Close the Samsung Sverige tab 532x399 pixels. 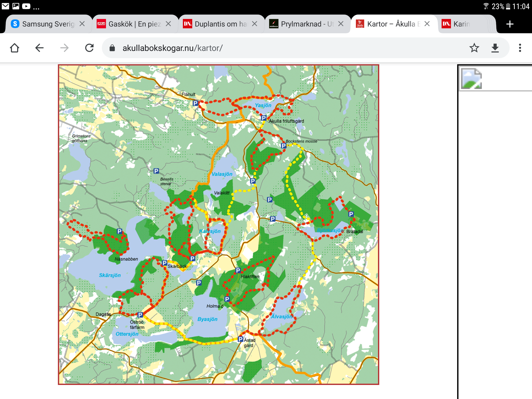point(82,24)
